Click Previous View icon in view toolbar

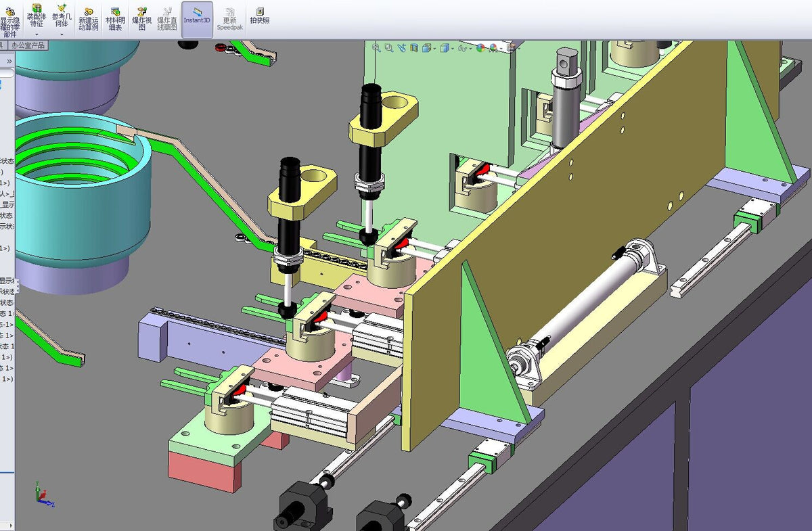click(x=402, y=47)
